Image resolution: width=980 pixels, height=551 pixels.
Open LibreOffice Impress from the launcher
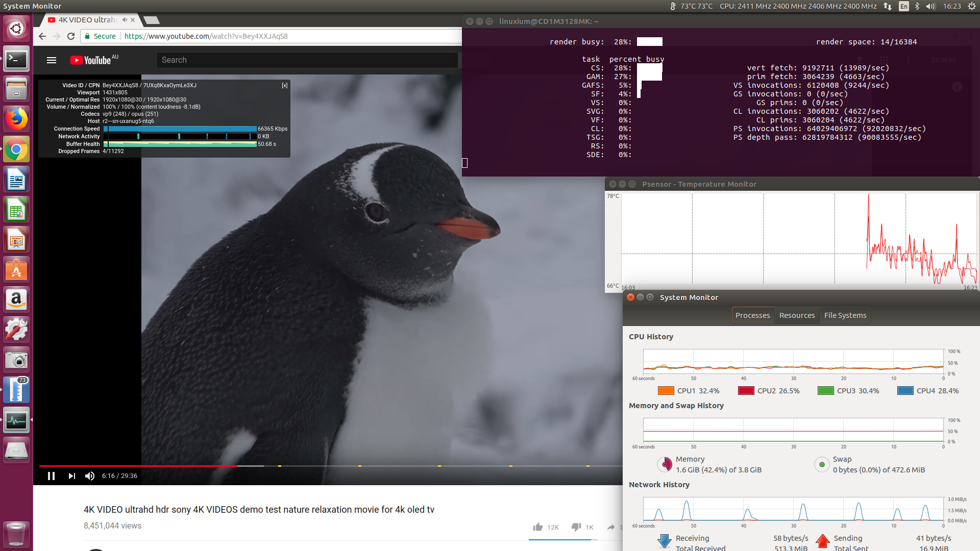tap(16, 240)
